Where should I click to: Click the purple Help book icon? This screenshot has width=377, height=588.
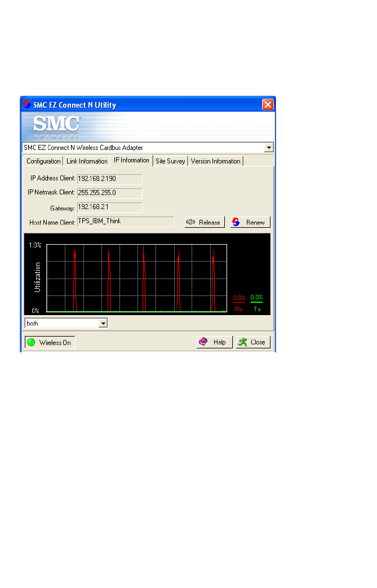(203, 342)
